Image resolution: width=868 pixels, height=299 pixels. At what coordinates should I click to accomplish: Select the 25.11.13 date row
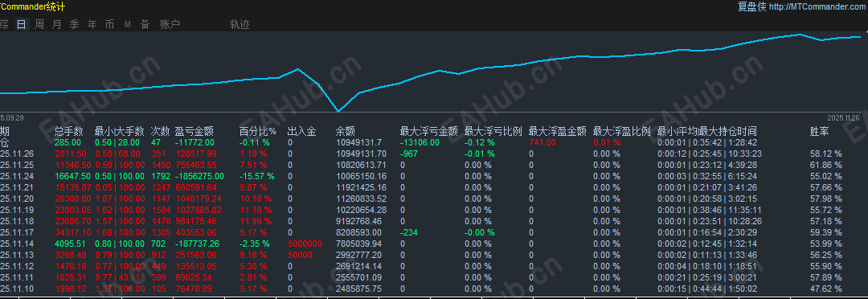434,255
